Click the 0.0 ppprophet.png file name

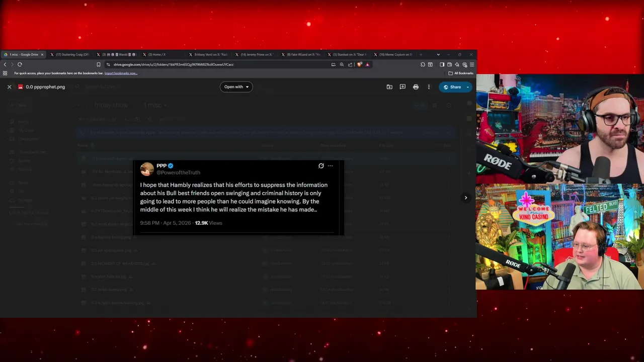45,87
